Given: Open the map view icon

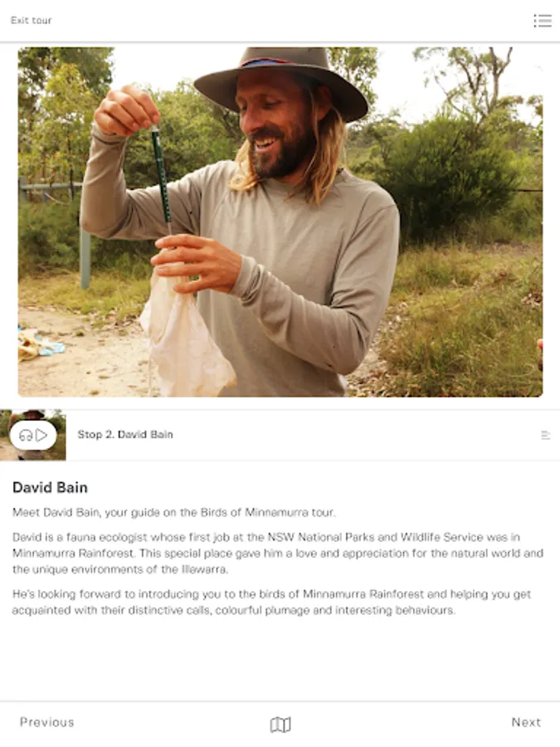Looking at the screenshot, I should coord(280,725).
